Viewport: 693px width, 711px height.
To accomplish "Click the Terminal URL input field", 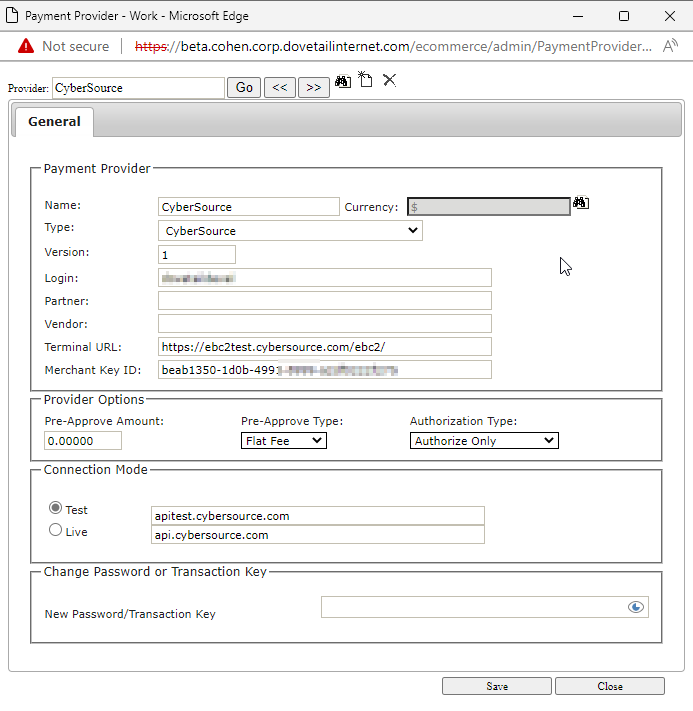I will click(x=325, y=347).
